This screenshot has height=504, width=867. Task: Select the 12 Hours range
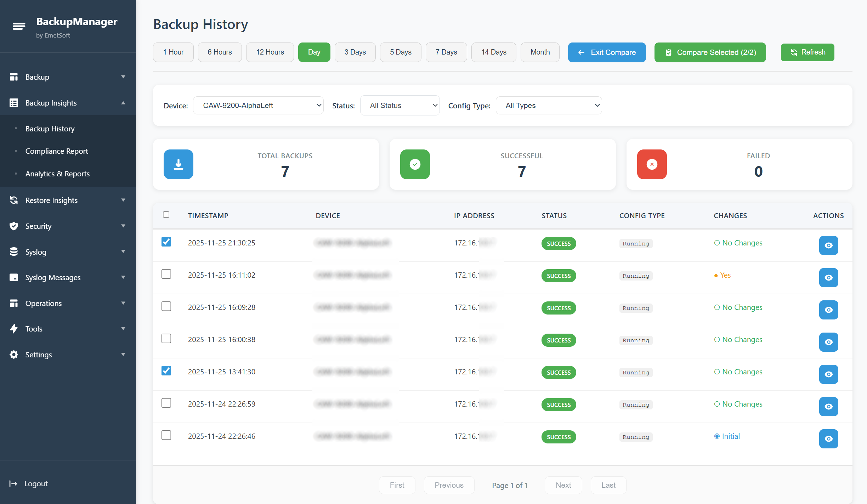(270, 52)
